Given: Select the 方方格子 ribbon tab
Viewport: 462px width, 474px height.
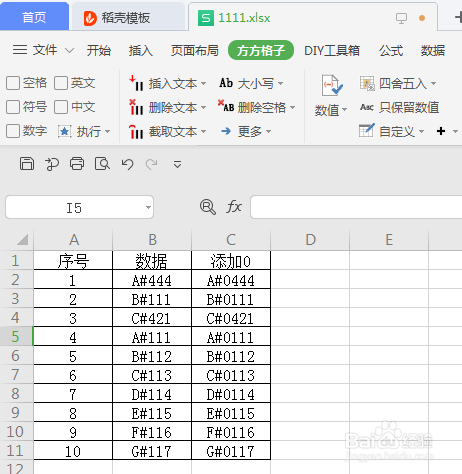Looking at the screenshot, I should click(x=261, y=50).
